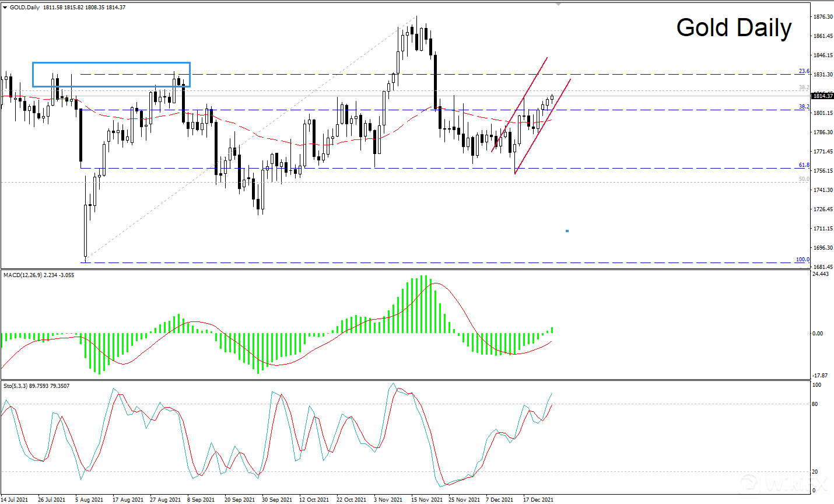This screenshot has width=834, height=504.
Task: Click the small blue square marker
Action: pyautogui.click(x=567, y=231)
